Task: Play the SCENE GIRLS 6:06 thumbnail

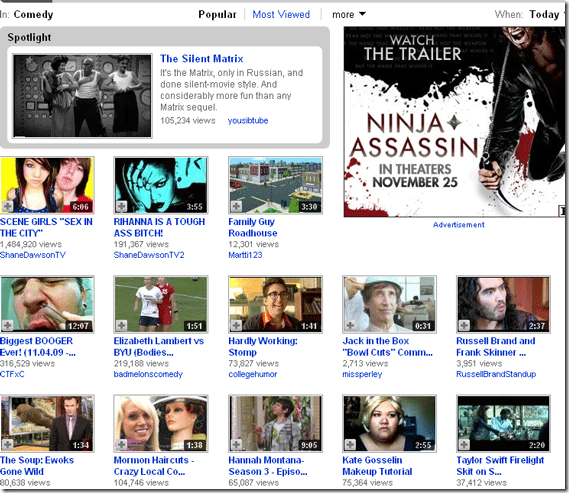Action: (x=47, y=185)
